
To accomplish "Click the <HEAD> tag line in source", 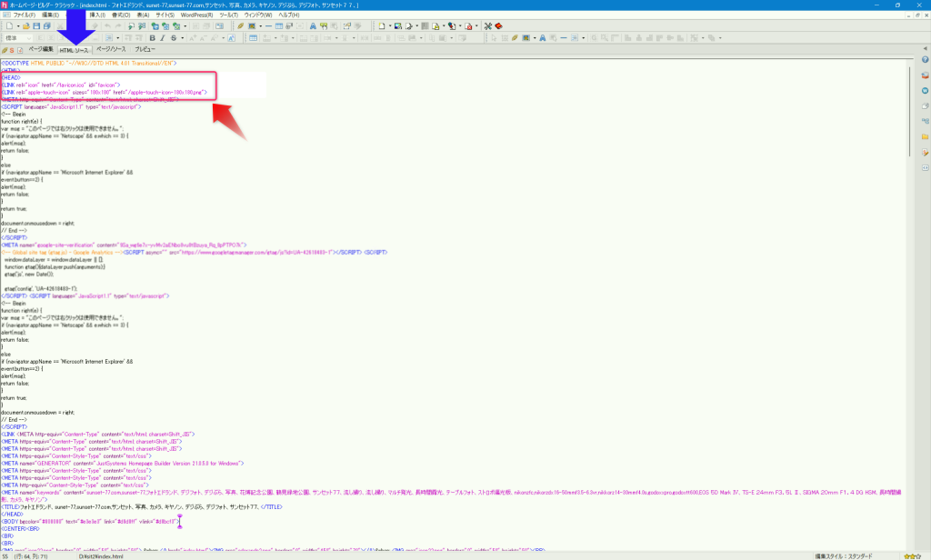I will pyautogui.click(x=11, y=78).
